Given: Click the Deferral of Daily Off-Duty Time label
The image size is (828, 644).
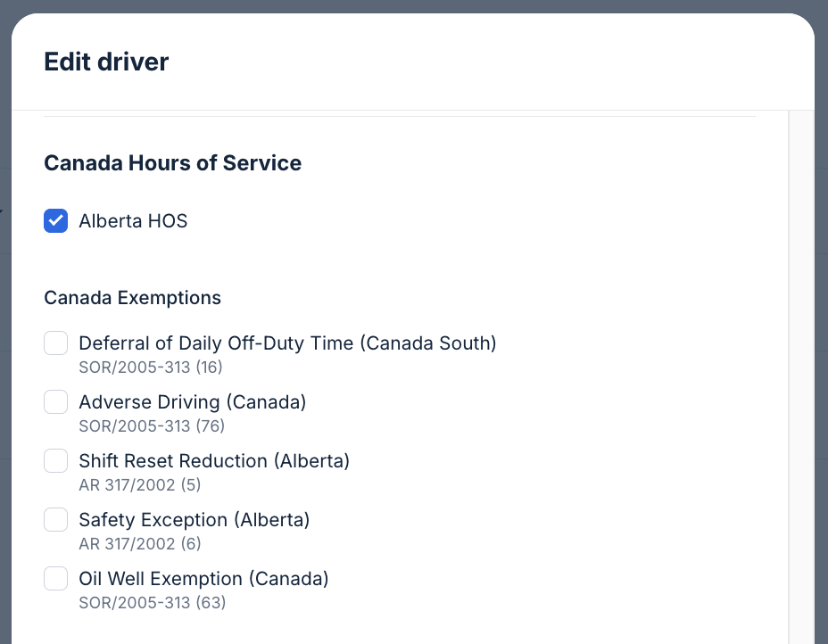Looking at the screenshot, I should [x=287, y=343].
